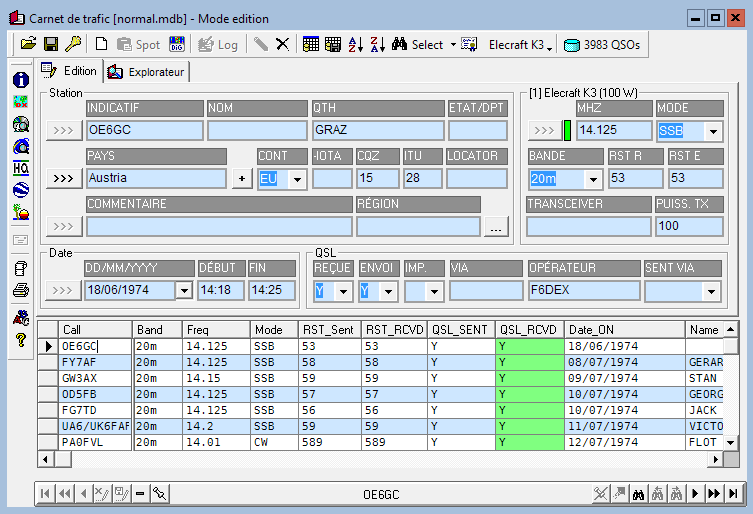Click the key icon in toolbar

coord(73,44)
